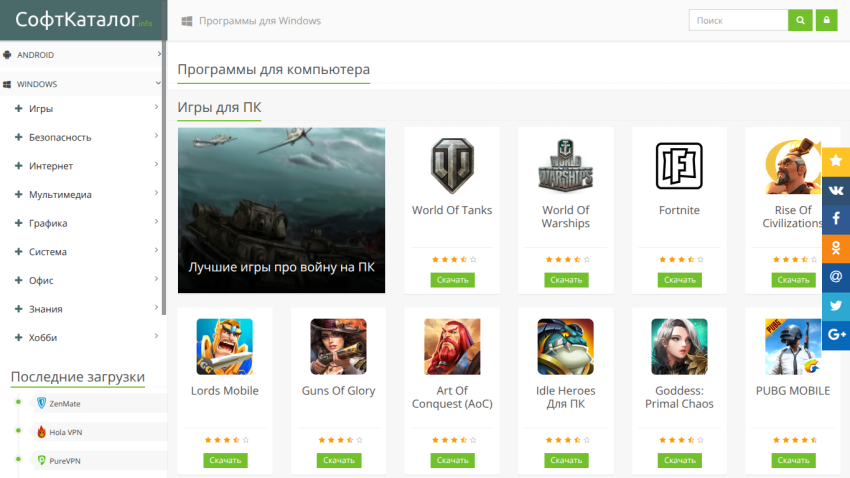Share via Odnoklassniki orange button
Screen dimensions: 850x478
[836, 248]
